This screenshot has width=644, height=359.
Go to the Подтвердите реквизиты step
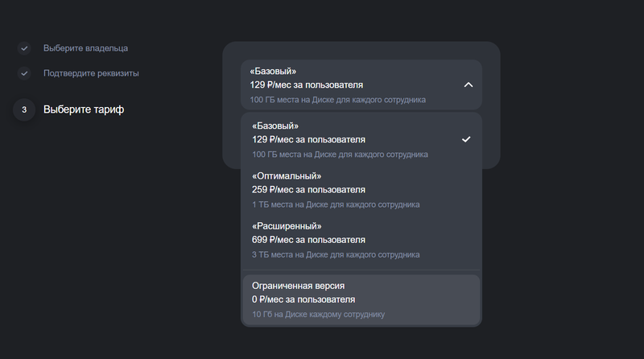pyautogui.click(x=91, y=73)
